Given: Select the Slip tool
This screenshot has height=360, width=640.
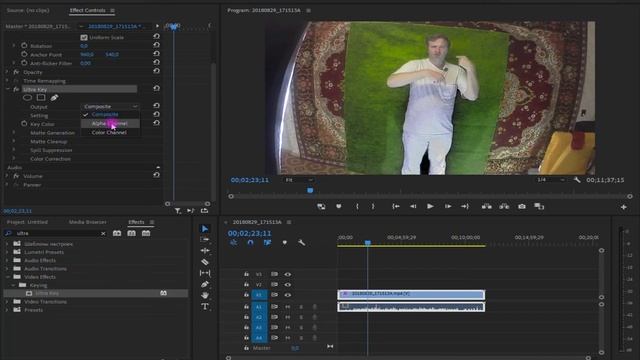Looking at the screenshot, I should [205, 273].
